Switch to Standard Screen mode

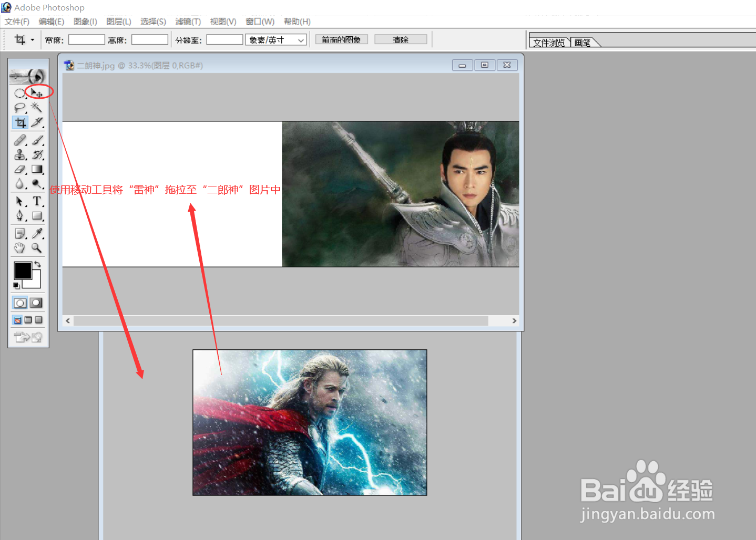tap(18, 320)
